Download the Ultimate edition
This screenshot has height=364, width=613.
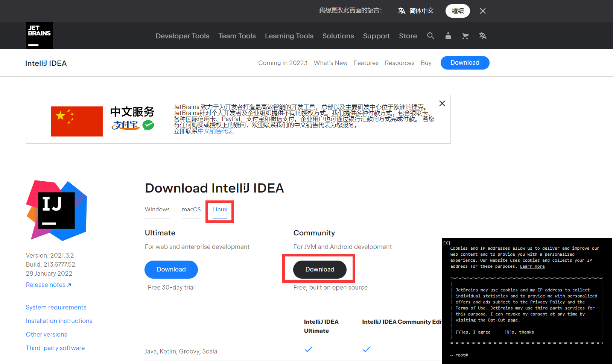[x=171, y=270]
